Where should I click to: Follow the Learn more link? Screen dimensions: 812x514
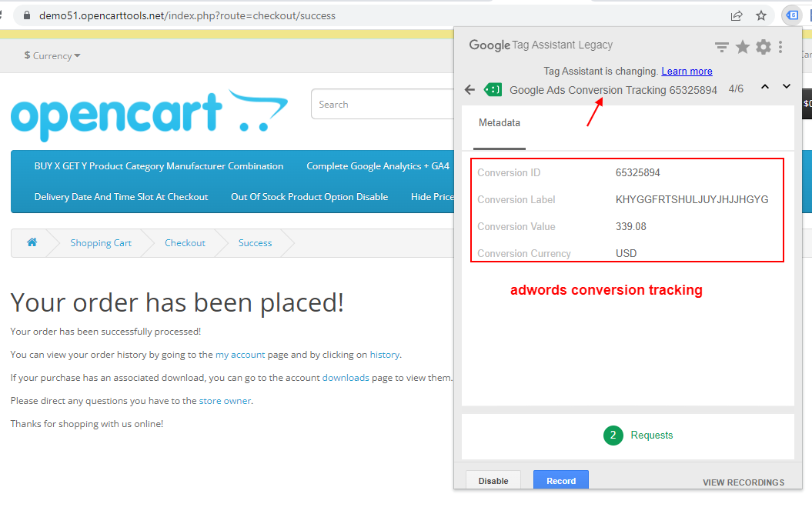pos(687,72)
